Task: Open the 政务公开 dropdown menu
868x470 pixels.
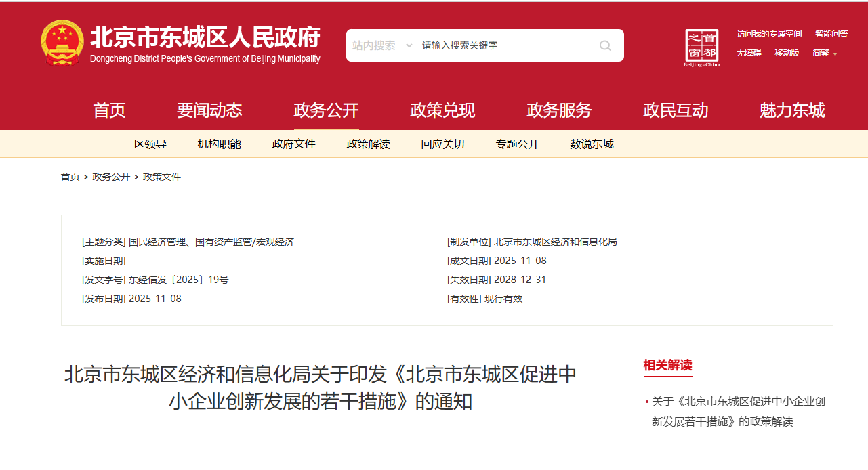Action: click(x=326, y=110)
